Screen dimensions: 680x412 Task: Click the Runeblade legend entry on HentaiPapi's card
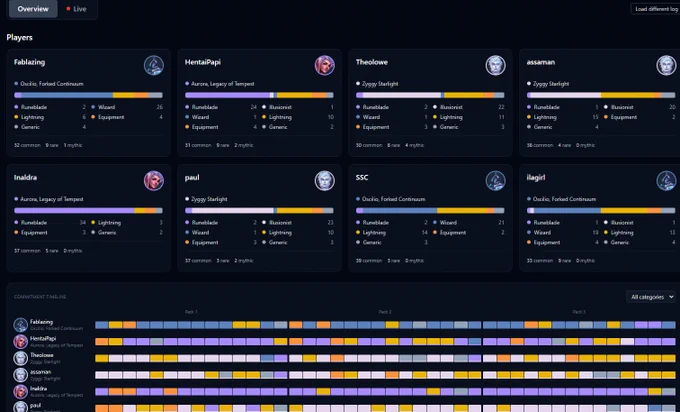(221, 107)
